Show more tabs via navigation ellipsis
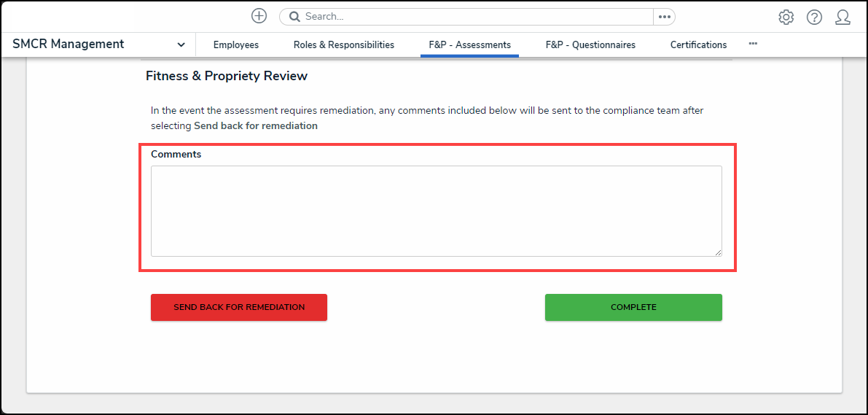This screenshot has height=415, width=868. coord(753,44)
